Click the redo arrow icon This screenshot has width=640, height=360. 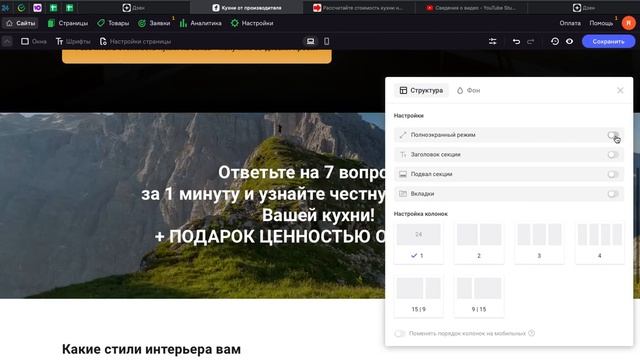[x=531, y=41]
